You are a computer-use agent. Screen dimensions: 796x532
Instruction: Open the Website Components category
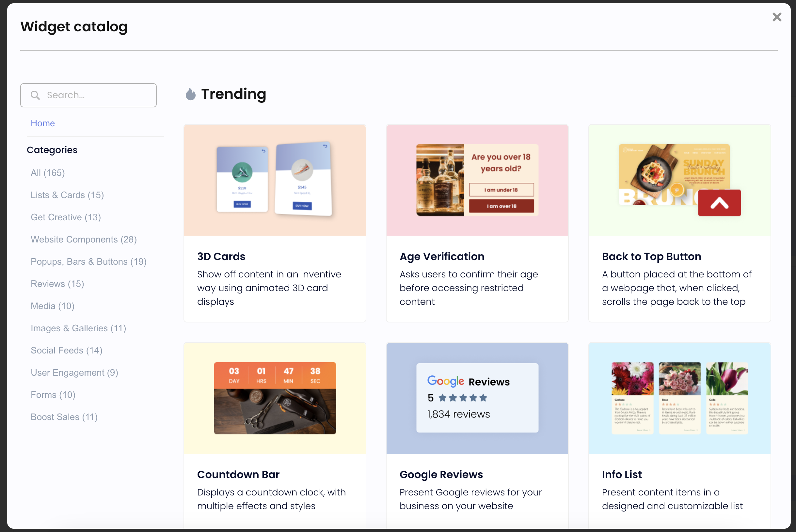(x=84, y=239)
